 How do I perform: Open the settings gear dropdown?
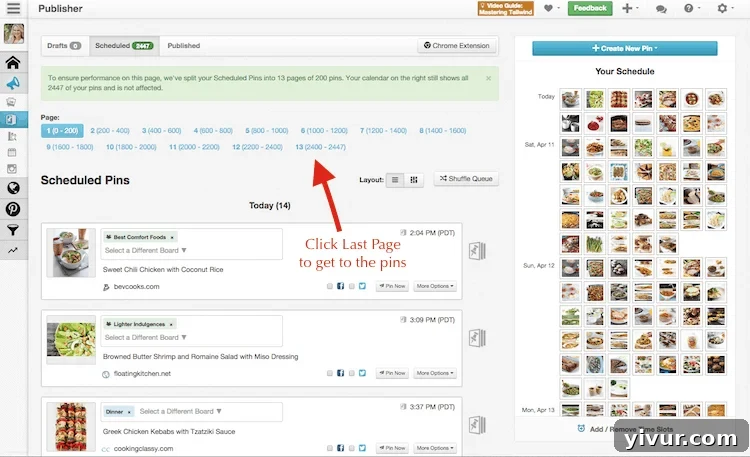[725, 8]
